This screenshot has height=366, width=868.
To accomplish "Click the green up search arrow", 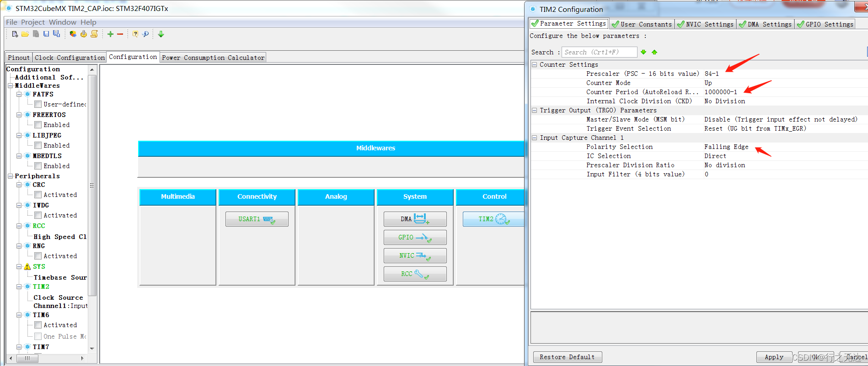I will [654, 52].
